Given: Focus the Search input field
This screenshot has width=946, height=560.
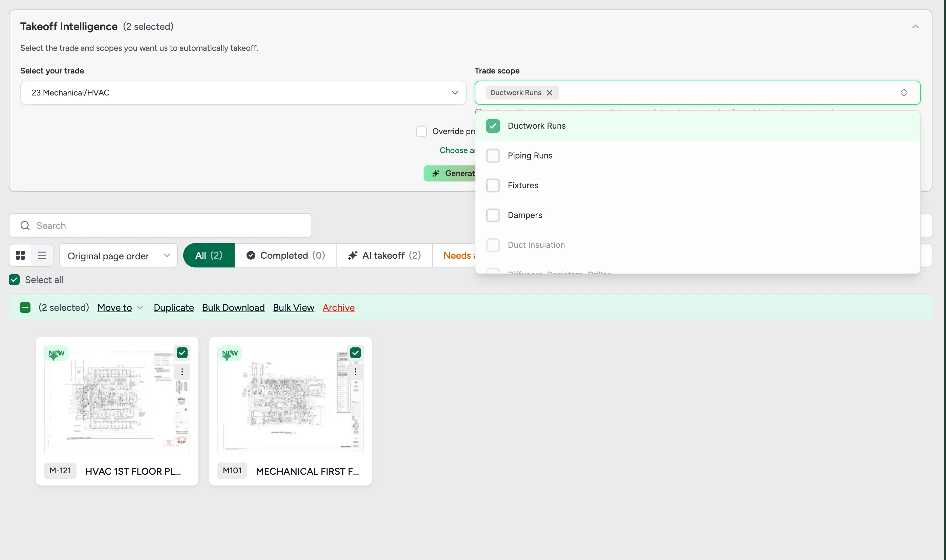Looking at the screenshot, I should (x=160, y=225).
